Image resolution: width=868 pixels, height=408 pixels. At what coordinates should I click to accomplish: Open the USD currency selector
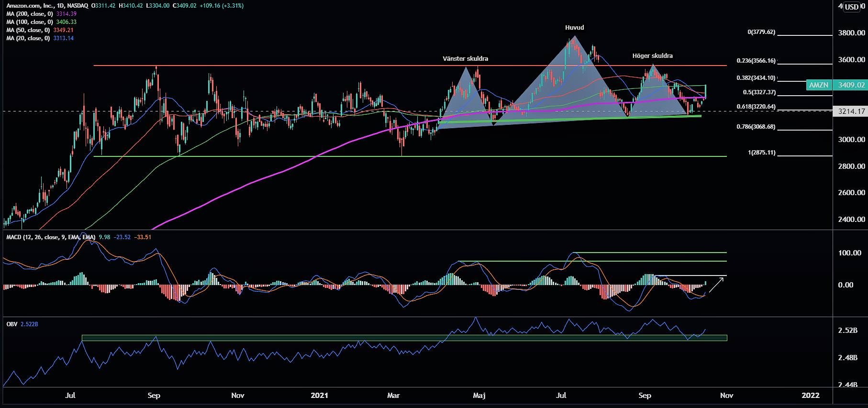pos(851,7)
